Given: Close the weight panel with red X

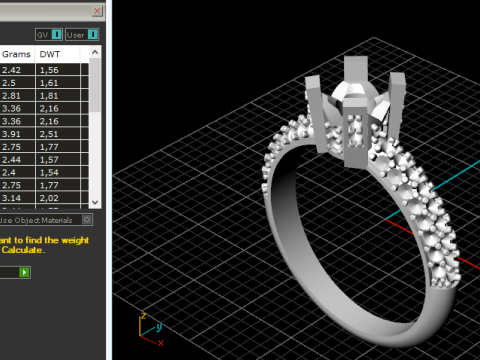Looking at the screenshot, I should (x=97, y=11).
